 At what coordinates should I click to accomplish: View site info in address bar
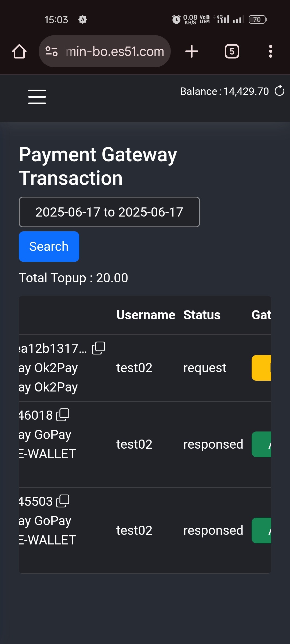point(52,51)
